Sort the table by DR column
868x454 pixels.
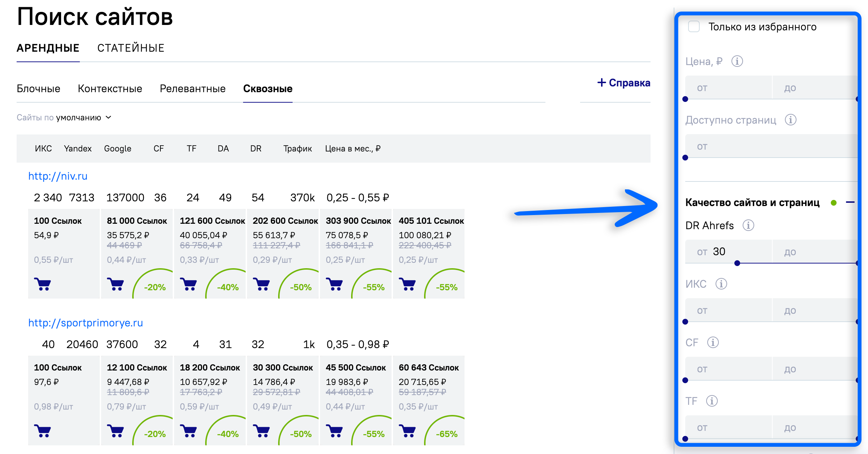256,149
